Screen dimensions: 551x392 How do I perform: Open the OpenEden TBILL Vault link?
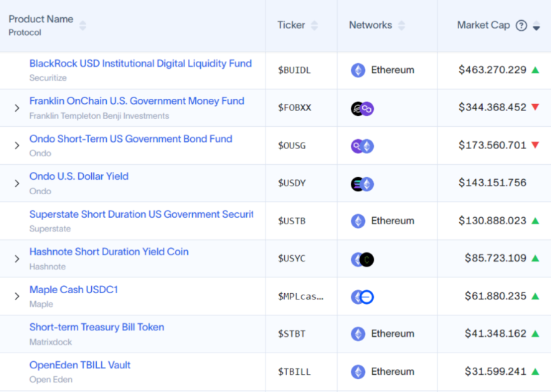(80, 365)
